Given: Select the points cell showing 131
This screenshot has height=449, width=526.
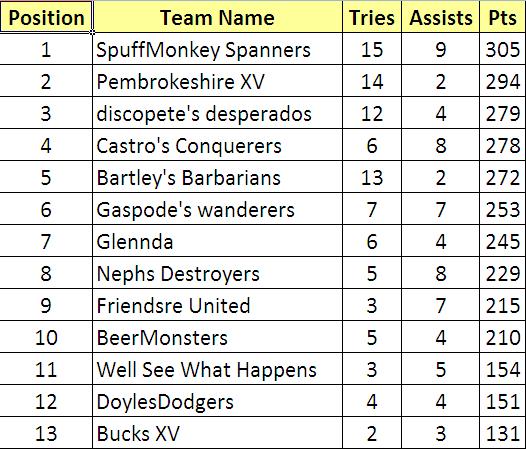Looking at the screenshot, I should (503, 433).
